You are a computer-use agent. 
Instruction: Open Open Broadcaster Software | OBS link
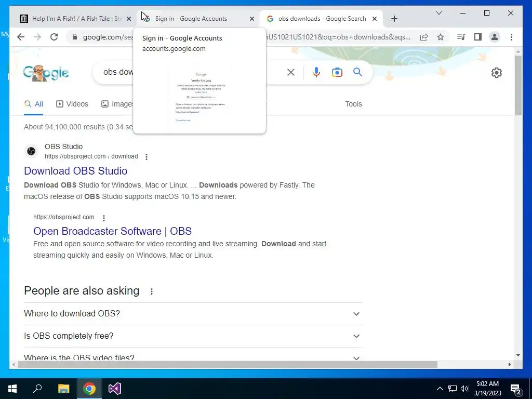coord(112,231)
